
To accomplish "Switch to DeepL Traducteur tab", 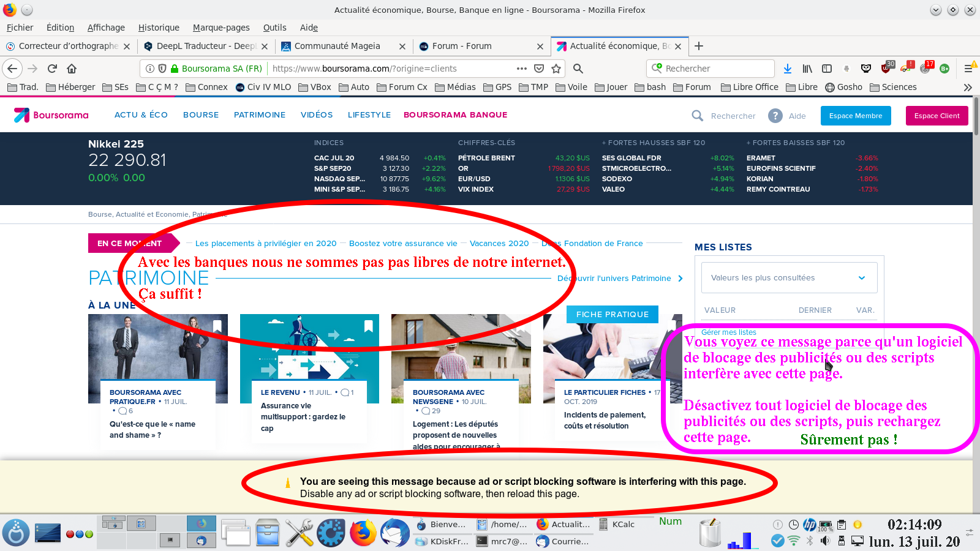I will [205, 46].
